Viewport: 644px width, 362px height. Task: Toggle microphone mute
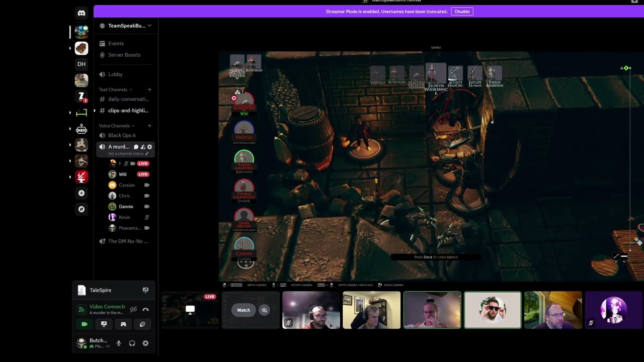(x=119, y=343)
